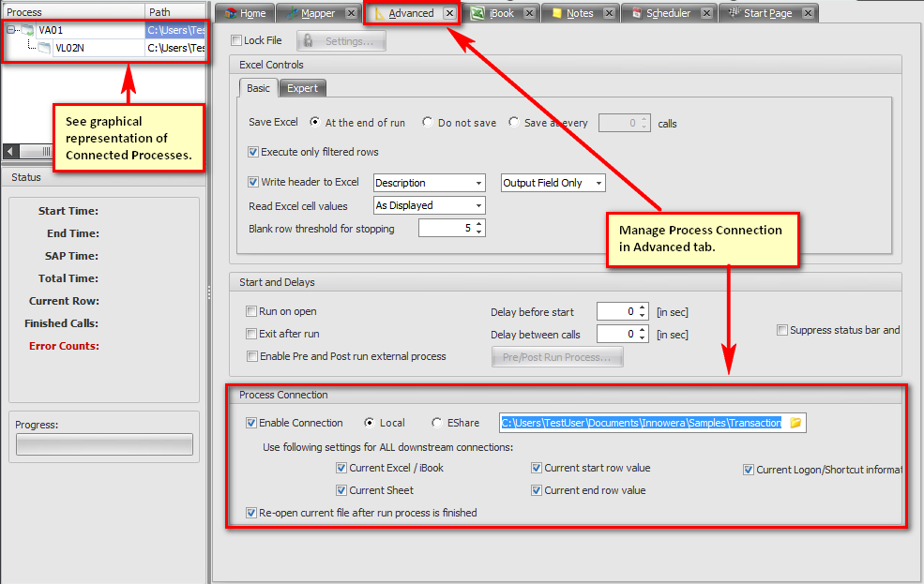Collapse the VA01 tree node
The width and height of the screenshot is (924, 584).
(x=9, y=30)
